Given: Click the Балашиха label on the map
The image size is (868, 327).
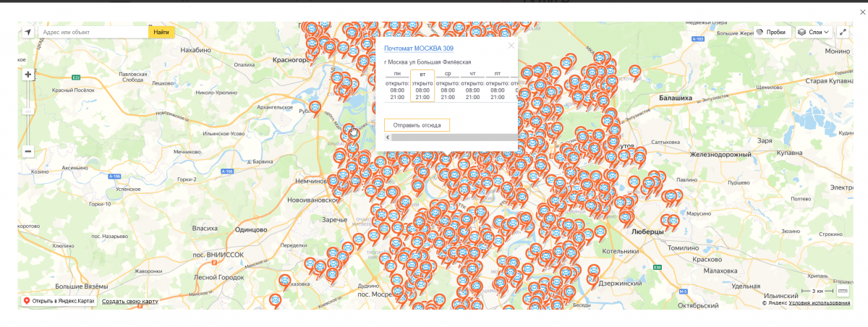Looking at the screenshot, I should tap(676, 97).
